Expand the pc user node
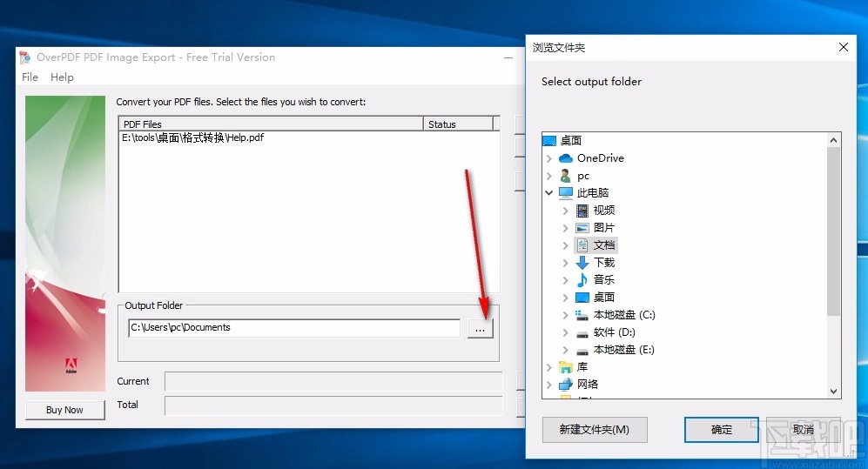This screenshot has width=868, height=469. (548, 176)
